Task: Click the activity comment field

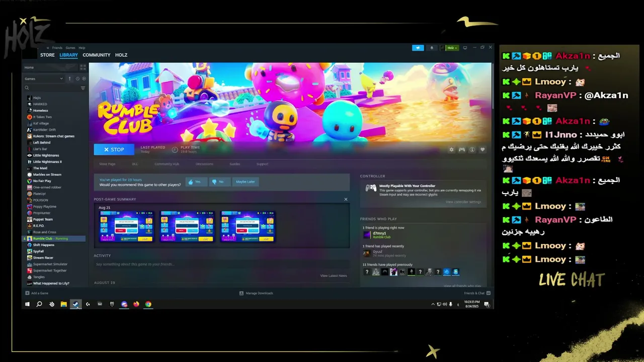Action: click(x=221, y=264)
